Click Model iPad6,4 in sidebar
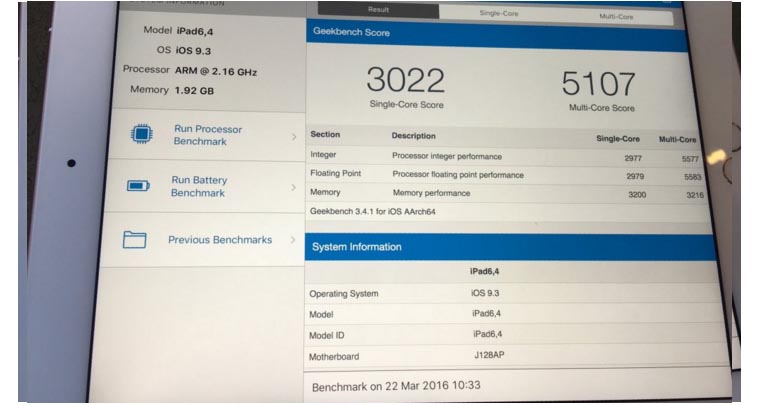This screenshot has height=405, width=760. (x=178, y=31)
